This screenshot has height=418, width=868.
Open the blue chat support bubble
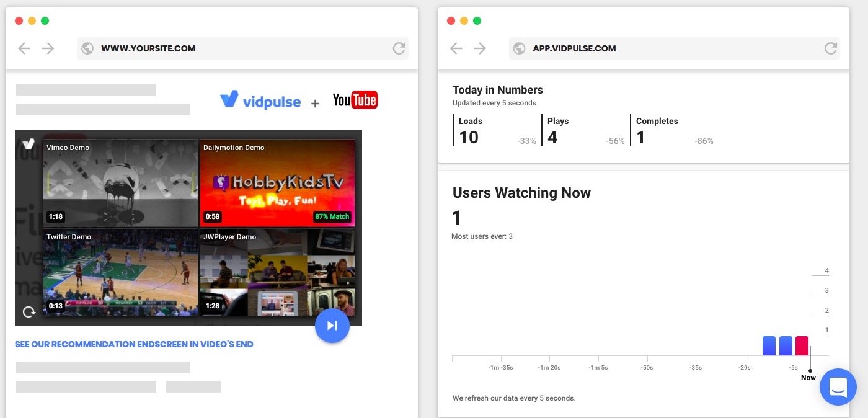[838, 387]
